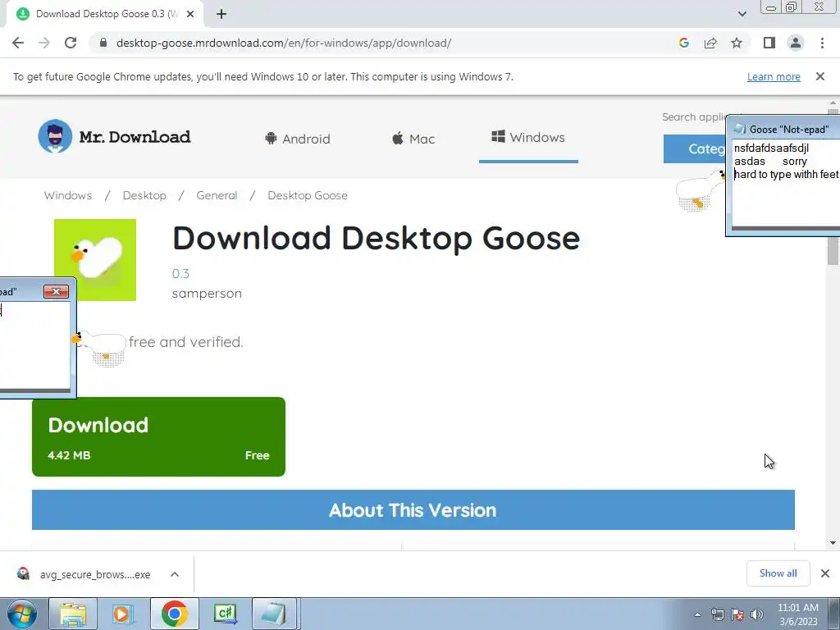Click the scrollbar down arrow
Screen dimensions: 840x630
point(833,543)
